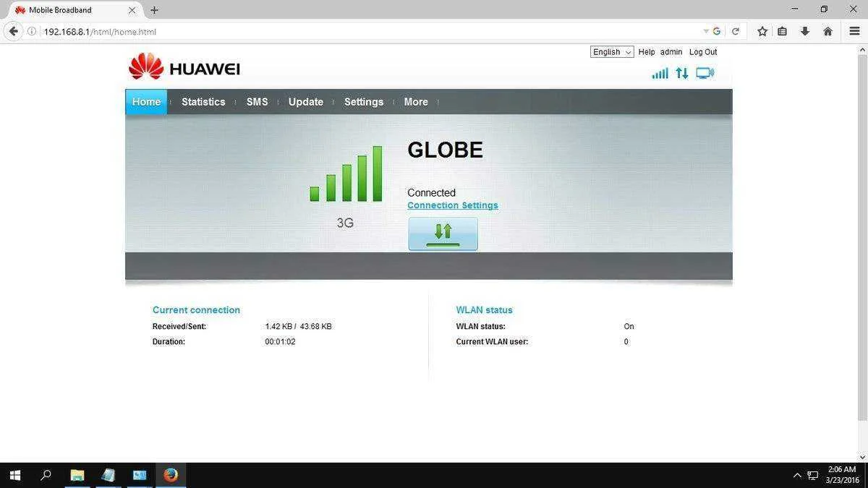Image resolution: width=868 pixels, height=488 pixels.
Task: Open the English language dropdown
Action: pyautogui.click(x=612, y=52)
